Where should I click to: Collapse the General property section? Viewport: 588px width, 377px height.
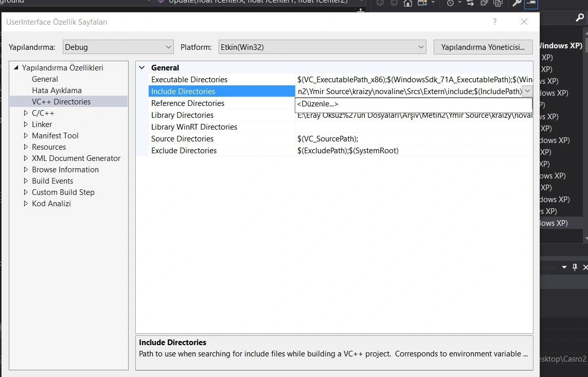pos(142,68)
